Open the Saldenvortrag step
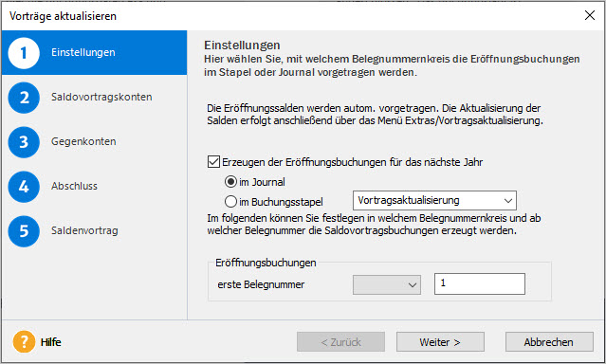 tap(84, 230)
